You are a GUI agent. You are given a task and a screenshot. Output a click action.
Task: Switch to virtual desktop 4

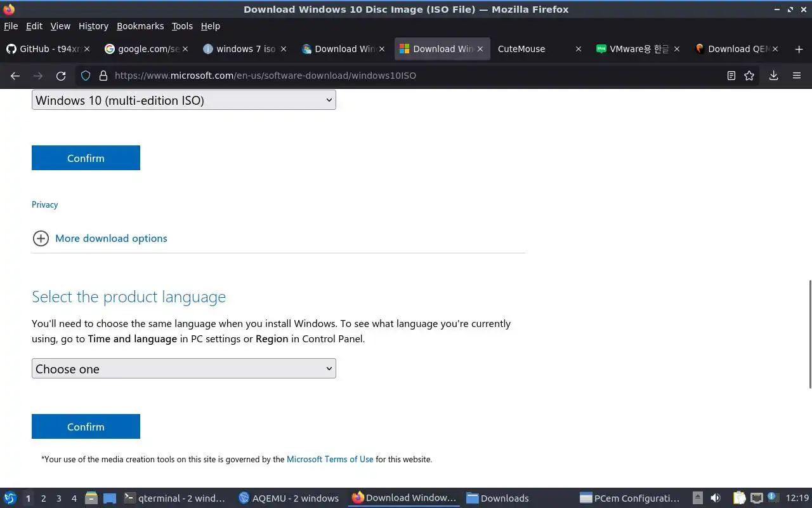click(x=74, y=498)
